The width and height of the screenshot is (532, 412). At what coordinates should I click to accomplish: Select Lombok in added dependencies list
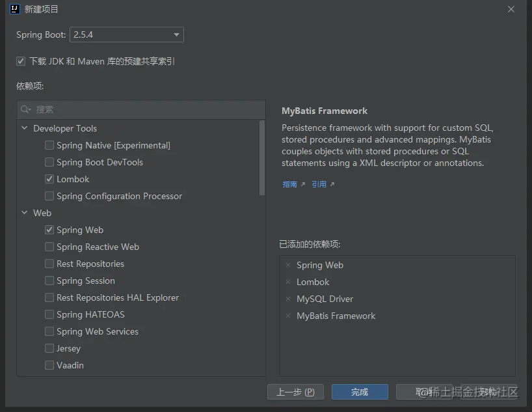pos(313,282)
